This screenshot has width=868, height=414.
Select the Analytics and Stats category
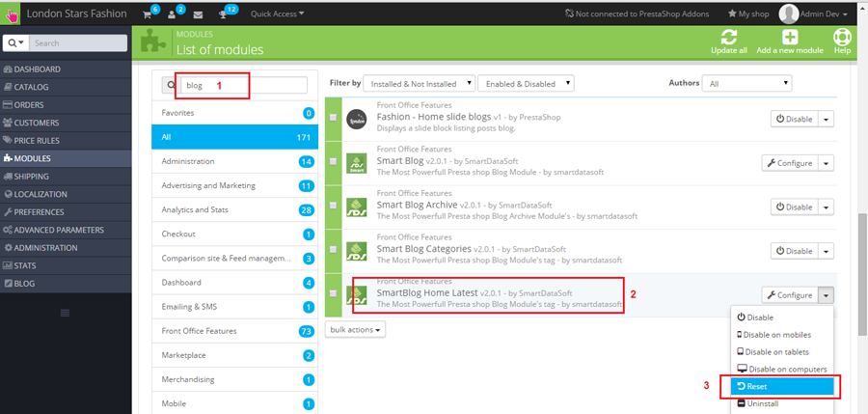234,210
